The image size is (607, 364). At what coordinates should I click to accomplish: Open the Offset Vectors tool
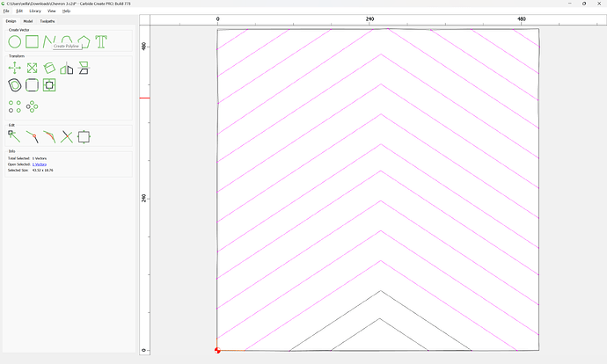[x=15, y=85]
